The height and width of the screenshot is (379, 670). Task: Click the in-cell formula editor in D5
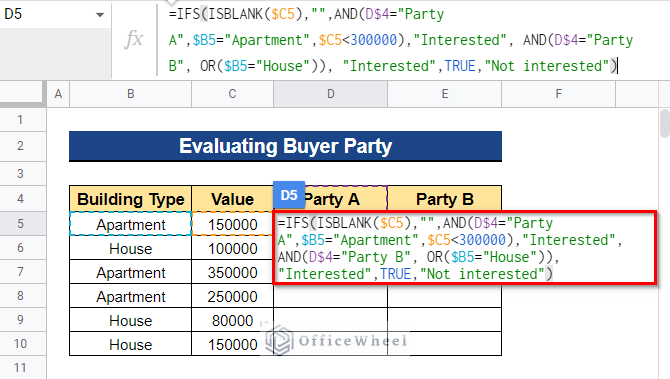tap(464, 248)
